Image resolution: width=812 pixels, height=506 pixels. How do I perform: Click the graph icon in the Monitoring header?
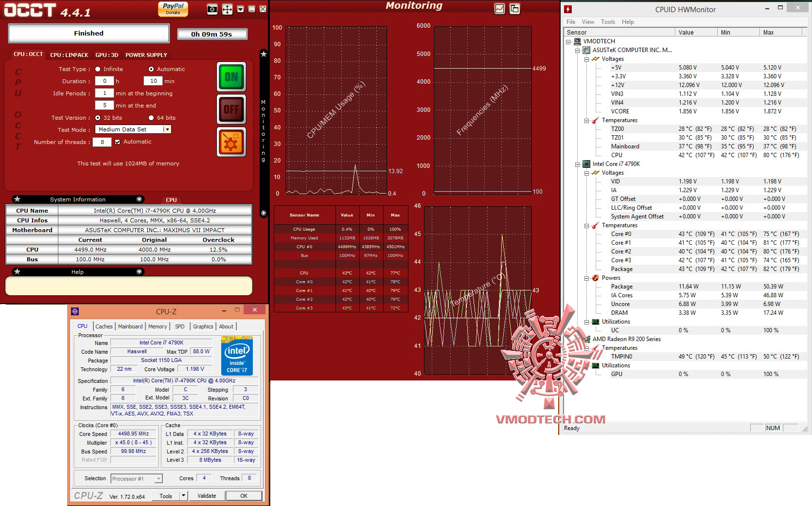point(499,9)
